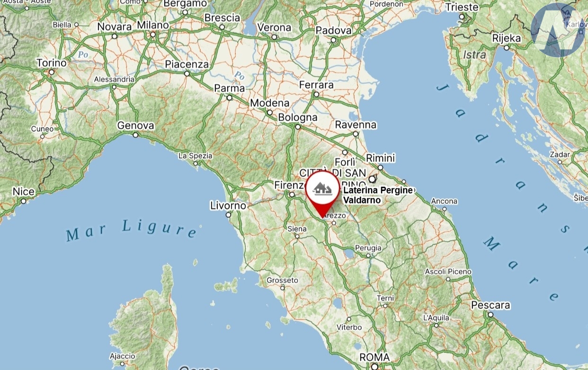The height and width of the screenshot is (370, 588).
Task: Click the Pescara city marker dot
Action: point(490,314)
